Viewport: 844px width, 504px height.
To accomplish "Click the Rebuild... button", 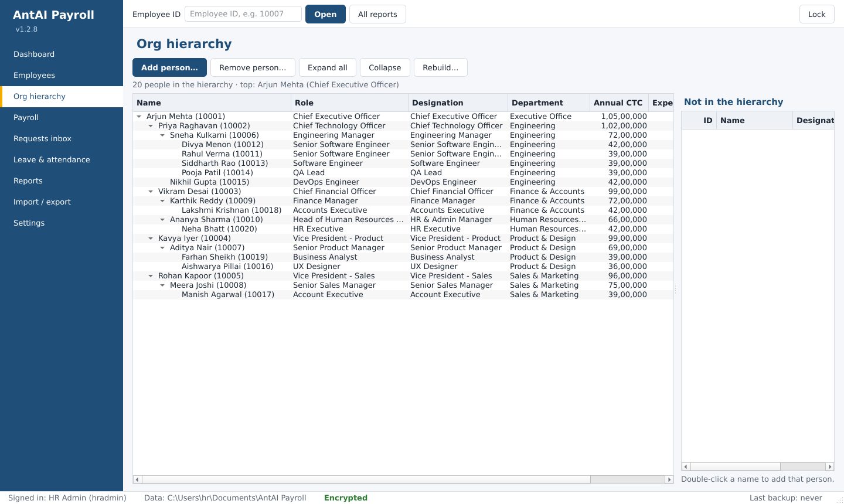I will pos(441,67).
